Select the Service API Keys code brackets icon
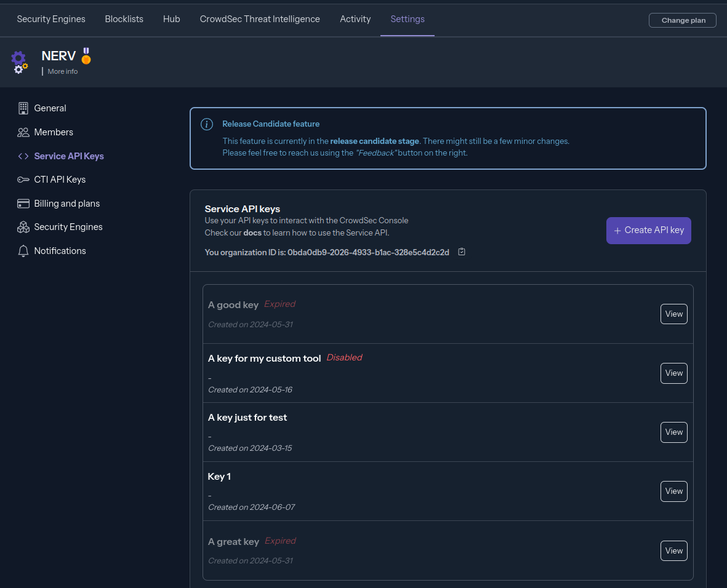The width and height of the screenshot is (727, 588). pyautogui.click(x=23, y=156)
